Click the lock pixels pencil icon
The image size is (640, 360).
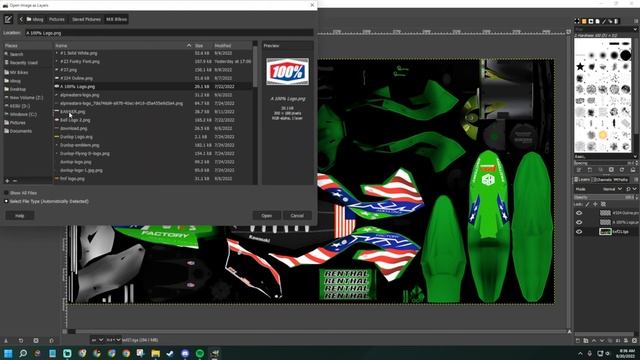coord(587,204)
